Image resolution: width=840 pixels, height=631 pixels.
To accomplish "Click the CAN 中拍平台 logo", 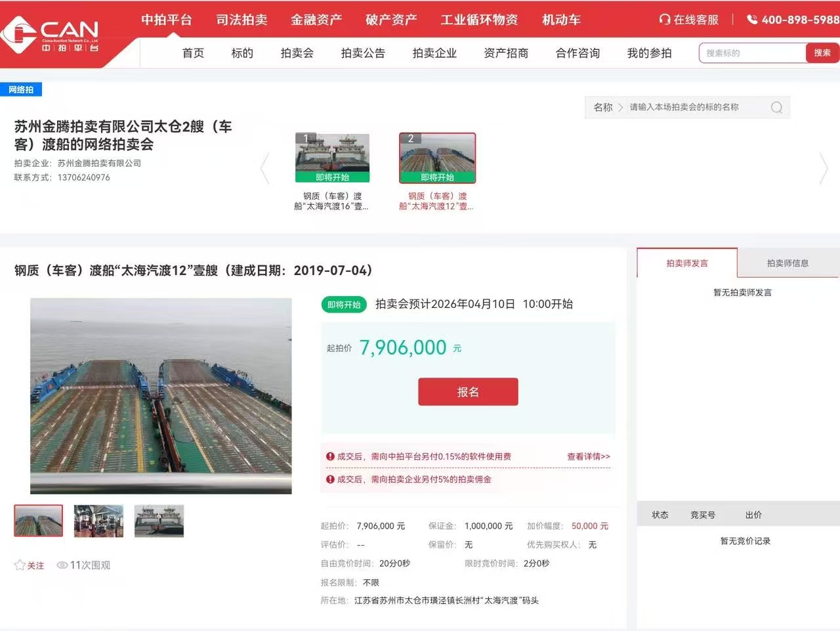I will click(x=51, y=34).
